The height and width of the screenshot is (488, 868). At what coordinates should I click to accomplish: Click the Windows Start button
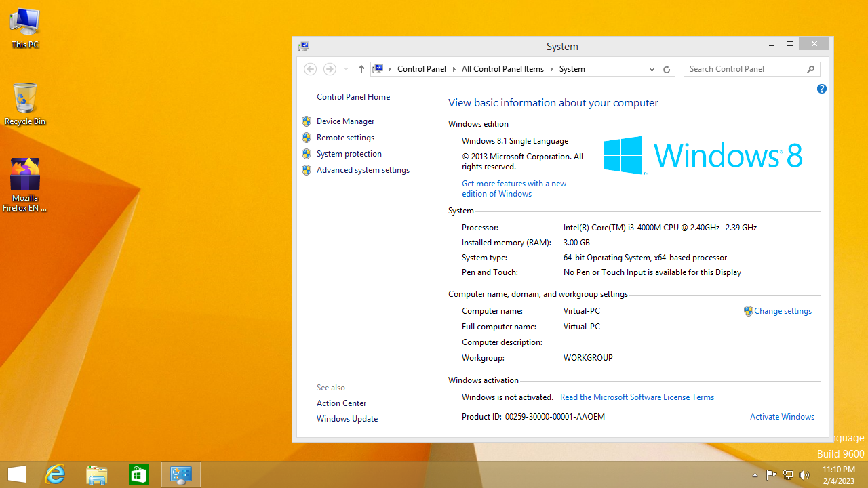click(17, 474)
